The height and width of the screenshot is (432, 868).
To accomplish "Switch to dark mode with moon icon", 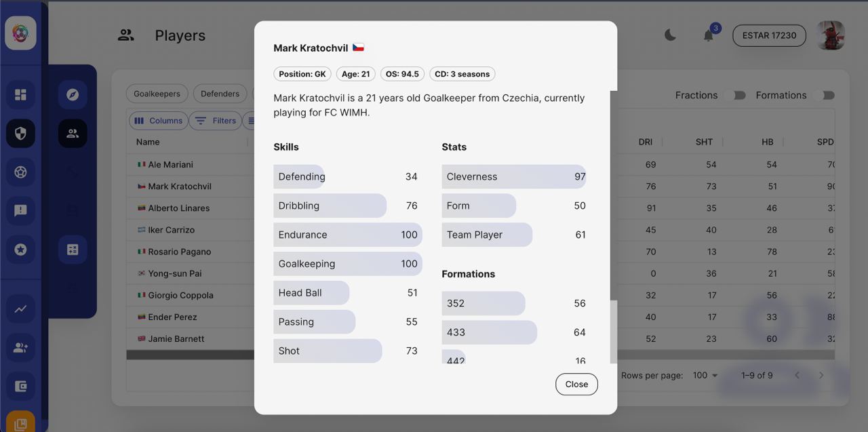I will (670, 35).
